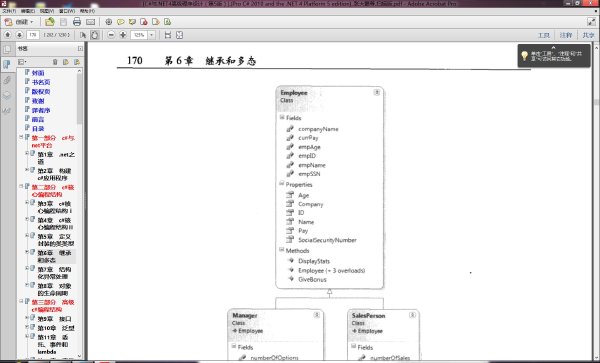Image resolution: width=600 pixels, height=363 pixels.
Task: Click the zoom percentage field
Action: click(139, 35)
